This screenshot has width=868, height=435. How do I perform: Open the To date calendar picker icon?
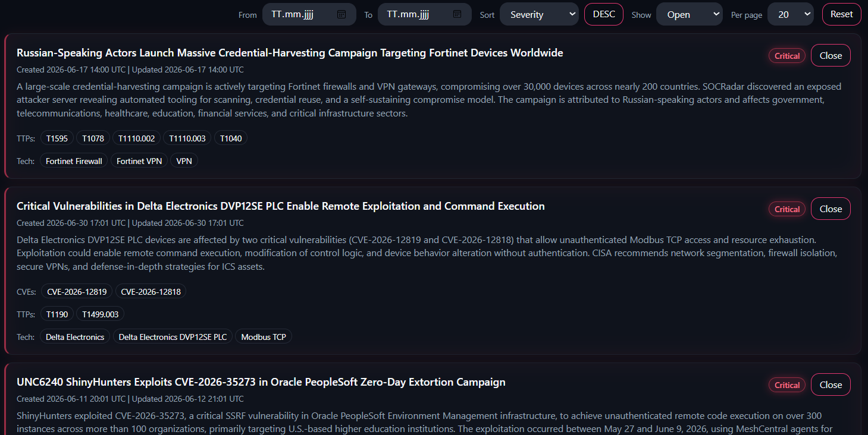[457, 14]
